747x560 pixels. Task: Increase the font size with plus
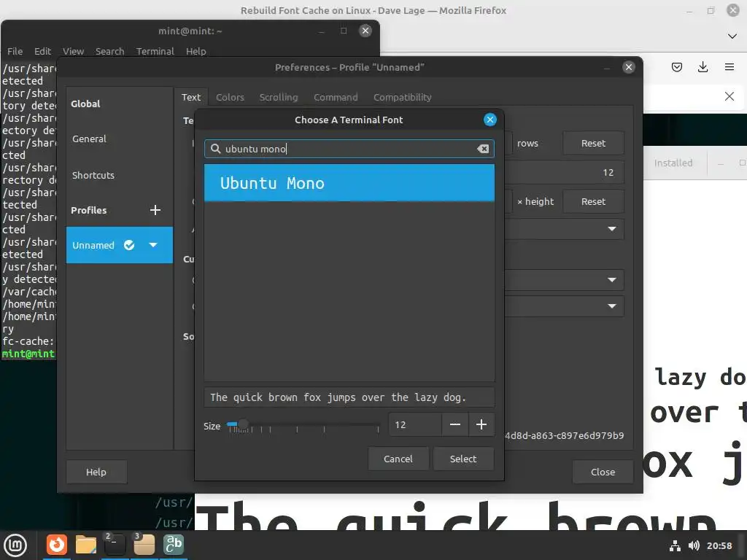(x=481, y=425)
